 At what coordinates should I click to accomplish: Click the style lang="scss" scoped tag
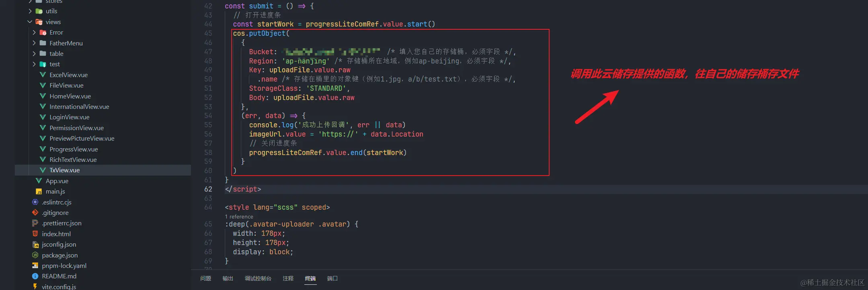point(277,207)
